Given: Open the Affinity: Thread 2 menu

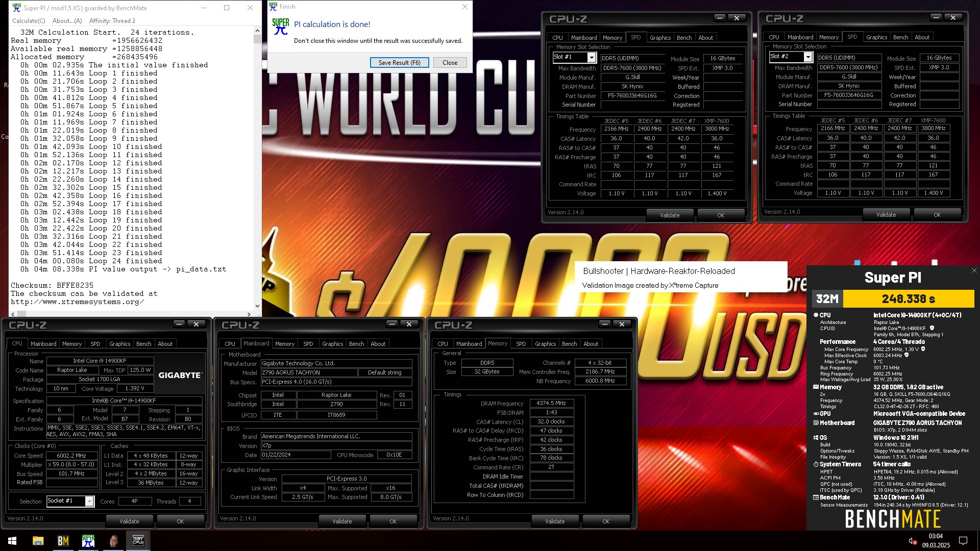Looking at the screenshot, I should pyautogui.click(x=112, y=21).
